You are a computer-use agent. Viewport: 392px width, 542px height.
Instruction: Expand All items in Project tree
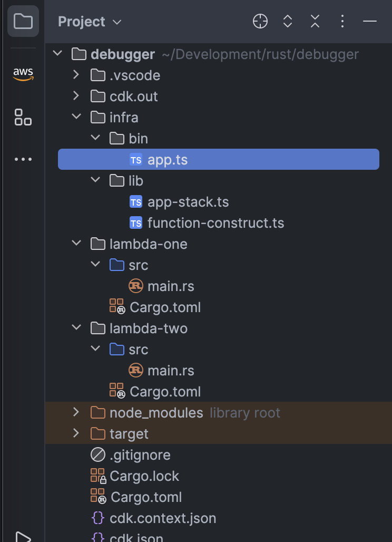[x=287, y=22]
